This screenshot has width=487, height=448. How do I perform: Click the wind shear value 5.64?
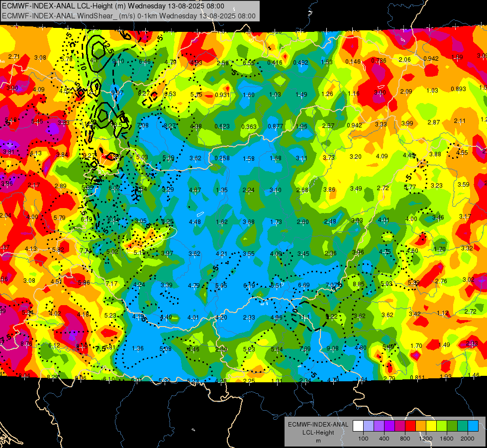point(277,349)
